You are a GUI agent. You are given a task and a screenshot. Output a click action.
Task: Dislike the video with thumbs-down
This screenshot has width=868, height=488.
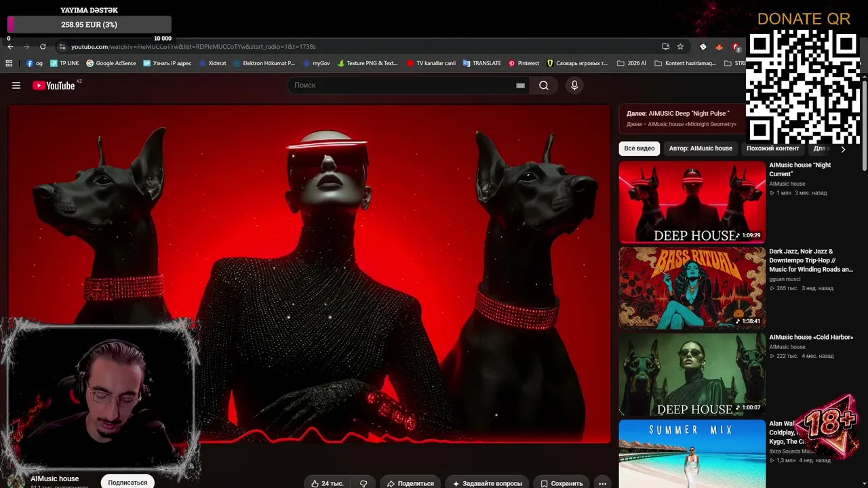click(x=363, y=483)
